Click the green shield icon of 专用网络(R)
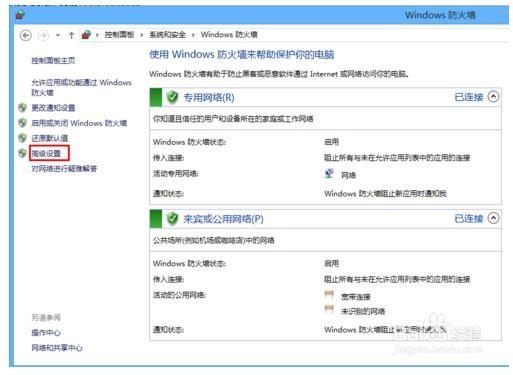This screenshot has height=375, width=513. click(172, 97)
